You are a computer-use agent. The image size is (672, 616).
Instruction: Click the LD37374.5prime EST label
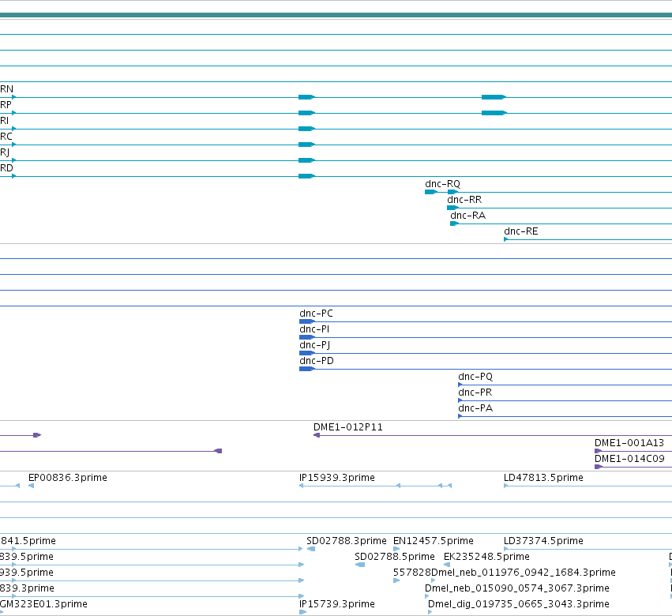(543, 541)
